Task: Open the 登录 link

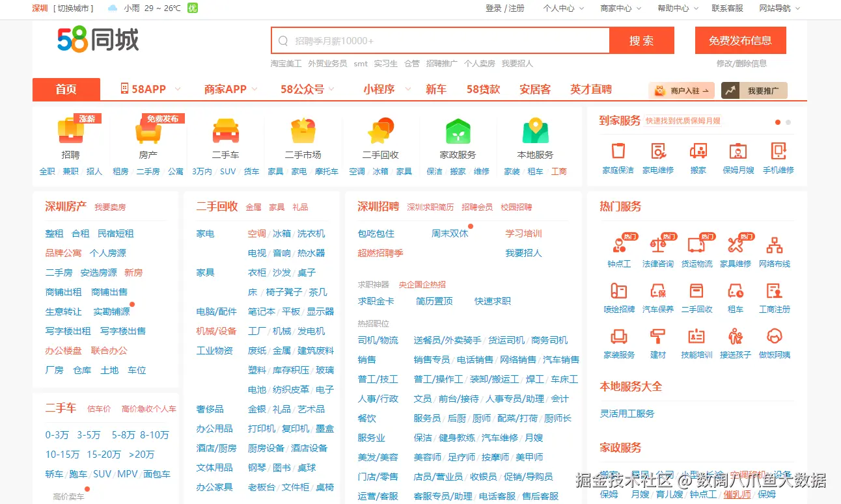Action: click(493, 8)
